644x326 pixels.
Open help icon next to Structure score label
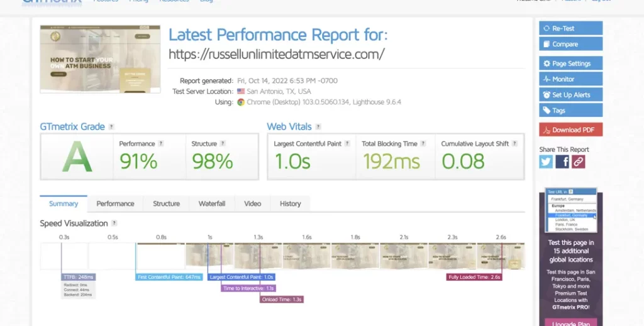coord(223,143)
